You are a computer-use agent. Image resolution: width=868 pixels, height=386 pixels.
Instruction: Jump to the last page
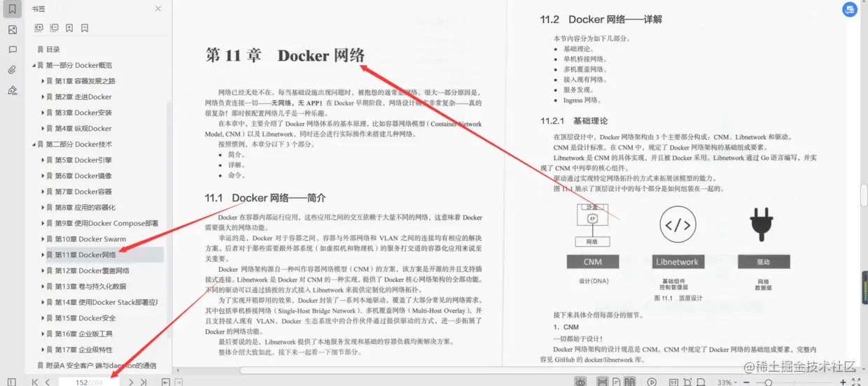click(x=143, y=382)
